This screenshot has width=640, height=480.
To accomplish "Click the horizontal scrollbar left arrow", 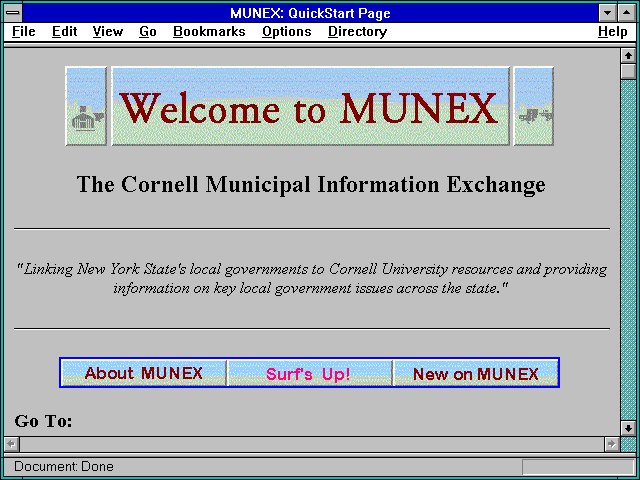I will tap(11, 444).
